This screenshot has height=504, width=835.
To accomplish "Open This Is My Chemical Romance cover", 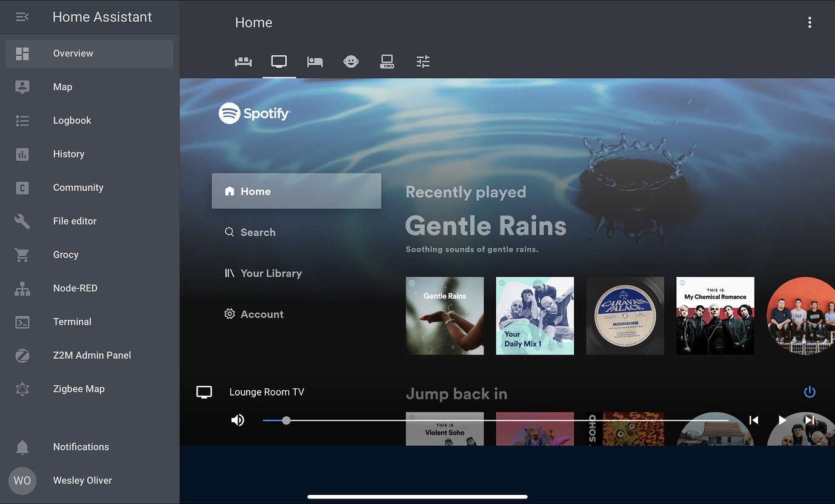I will tap(715, 316).
